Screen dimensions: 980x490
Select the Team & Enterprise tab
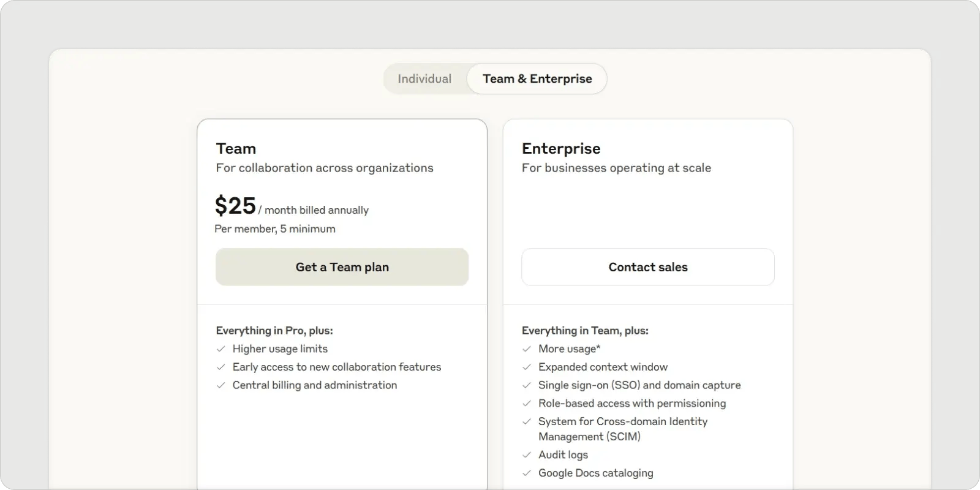pos(537,79)
